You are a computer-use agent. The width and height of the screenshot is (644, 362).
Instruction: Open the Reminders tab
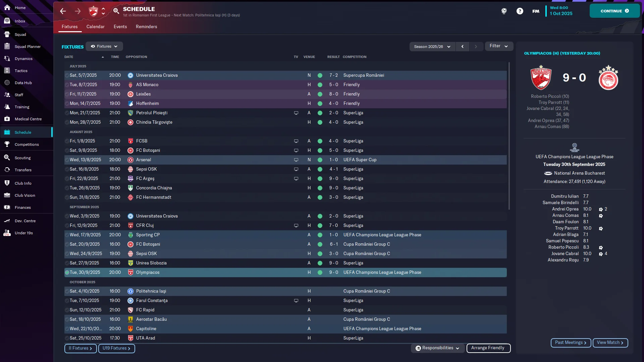(146, 26)
